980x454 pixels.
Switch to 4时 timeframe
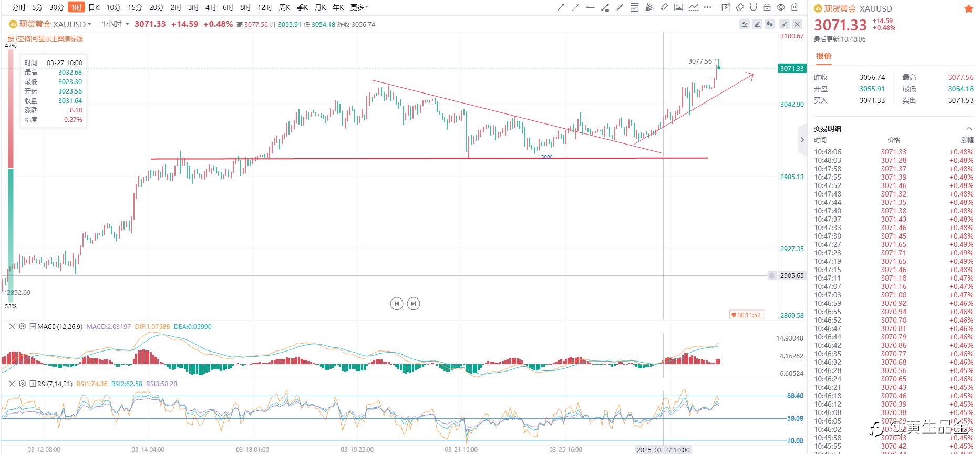pos(211,7)
